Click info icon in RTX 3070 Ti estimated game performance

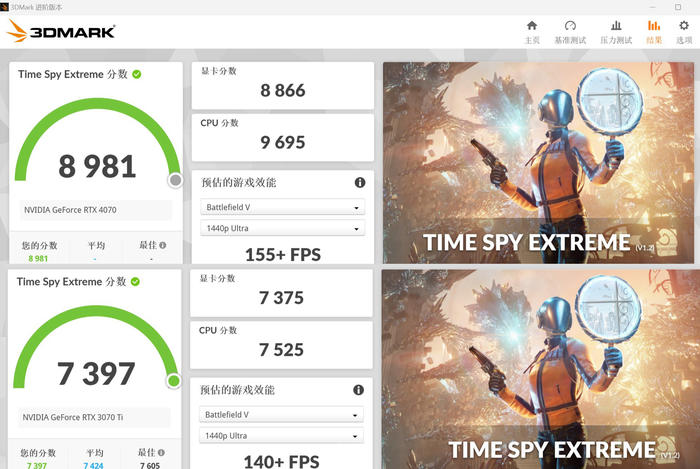pos(358,390)
